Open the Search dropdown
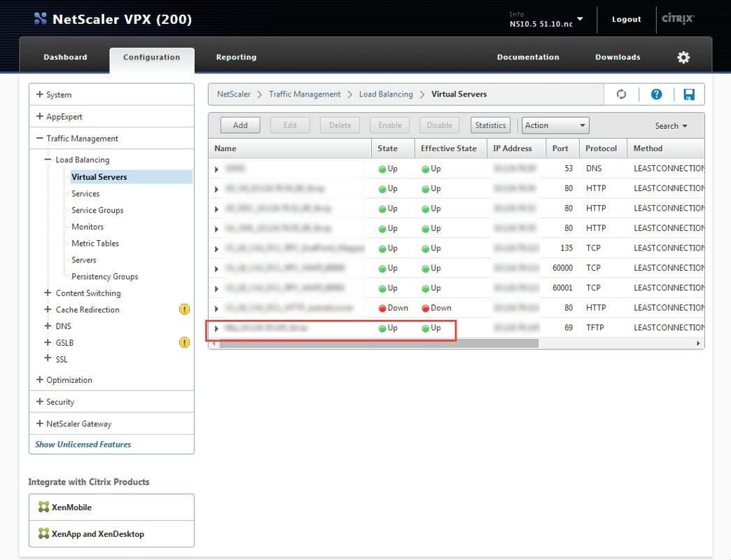The width and height of the screenshot is (731, 560). pos(671,126)
